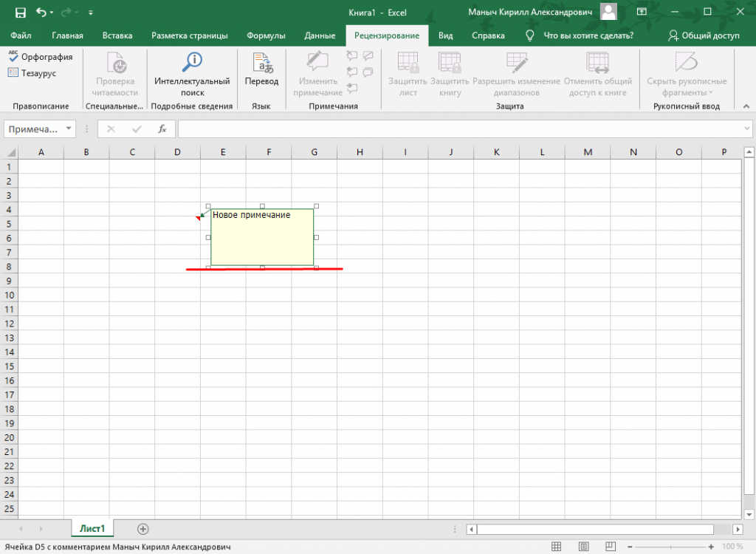Screen dimensions: 756x554
Task: Click the Проверка читаемости icon
Action: pos(116,62)
